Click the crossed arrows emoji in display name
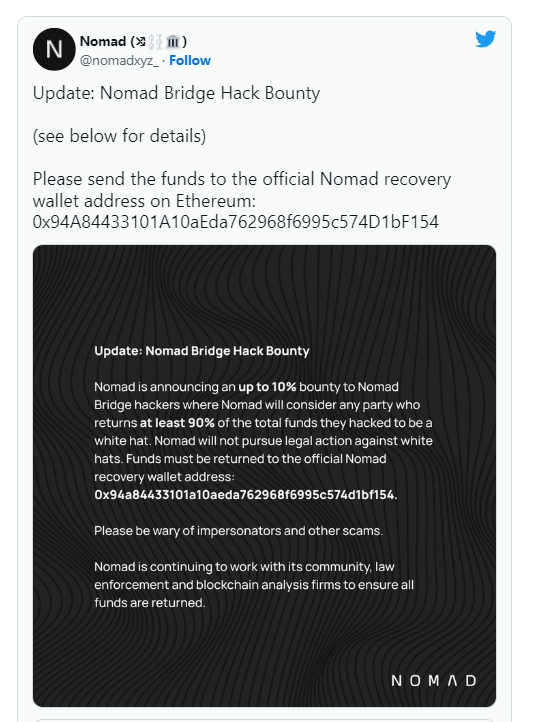Image resolution: width=534 pixels, height=722 pixels. 140,41
